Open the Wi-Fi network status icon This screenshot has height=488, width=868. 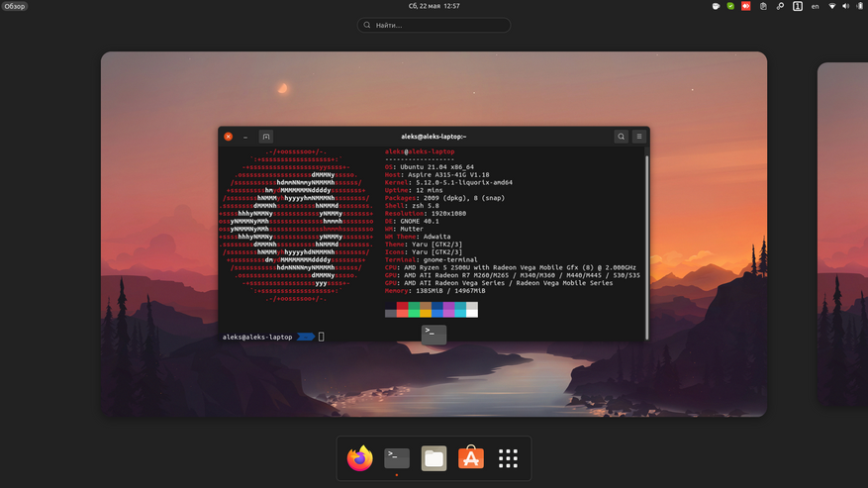[x=832, y=6]
